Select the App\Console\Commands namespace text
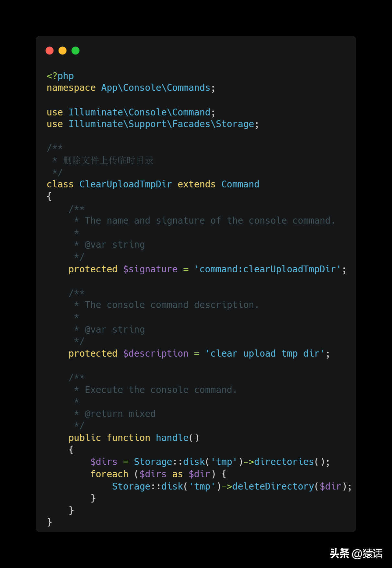 tap(156, 88)
